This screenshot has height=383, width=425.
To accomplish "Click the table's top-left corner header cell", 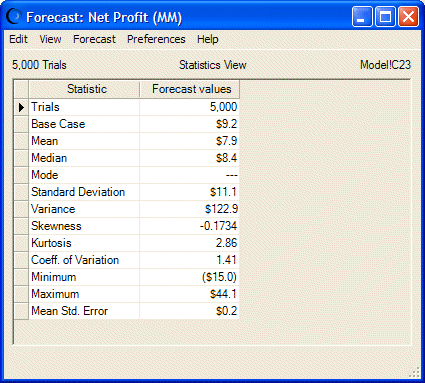I will click(21, 89).
